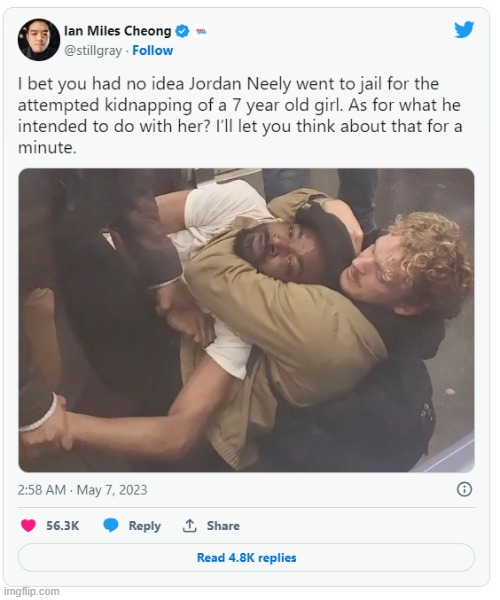Open the tweet author's profile avatar
Image resolution: width=500 pixels, height=600 pixels.
(x=39, y=40)
